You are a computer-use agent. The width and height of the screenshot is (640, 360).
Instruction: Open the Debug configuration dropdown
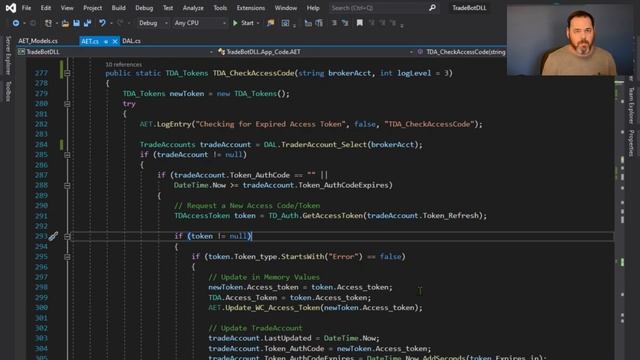153,23
